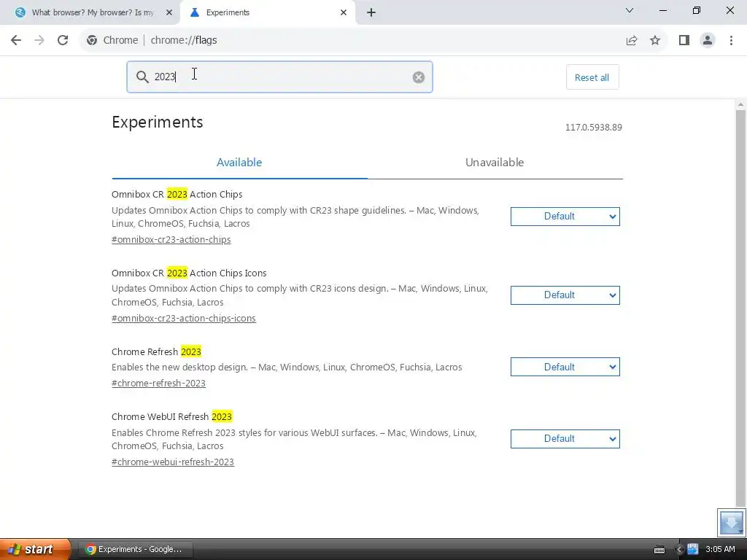
Task: Switch to the 'What browser?' tab
Action: (x=90, y=12)
